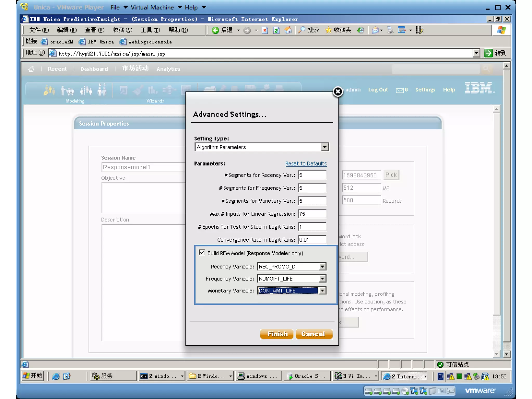Click the IE Back arrow icon
532x399 pixels.
[215, 30]
